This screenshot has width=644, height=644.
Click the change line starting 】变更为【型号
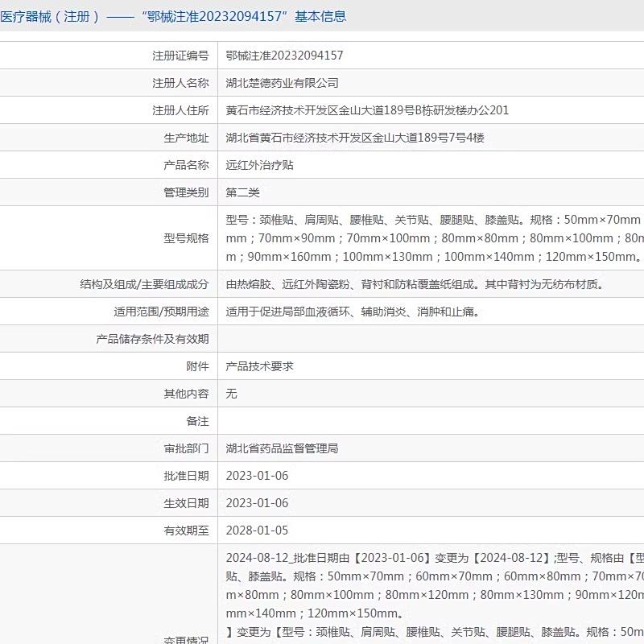click(x=435, y=632)
